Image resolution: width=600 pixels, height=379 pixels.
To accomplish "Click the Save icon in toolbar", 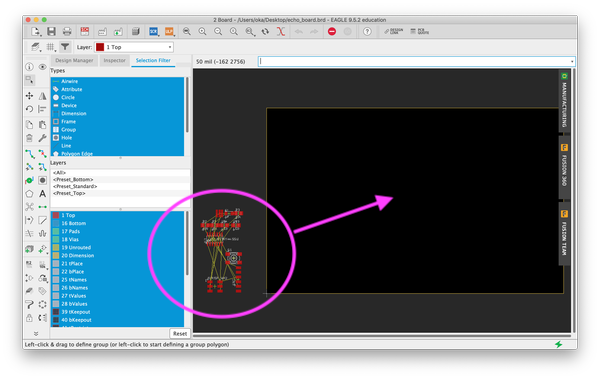I will (x=51, y=31).
